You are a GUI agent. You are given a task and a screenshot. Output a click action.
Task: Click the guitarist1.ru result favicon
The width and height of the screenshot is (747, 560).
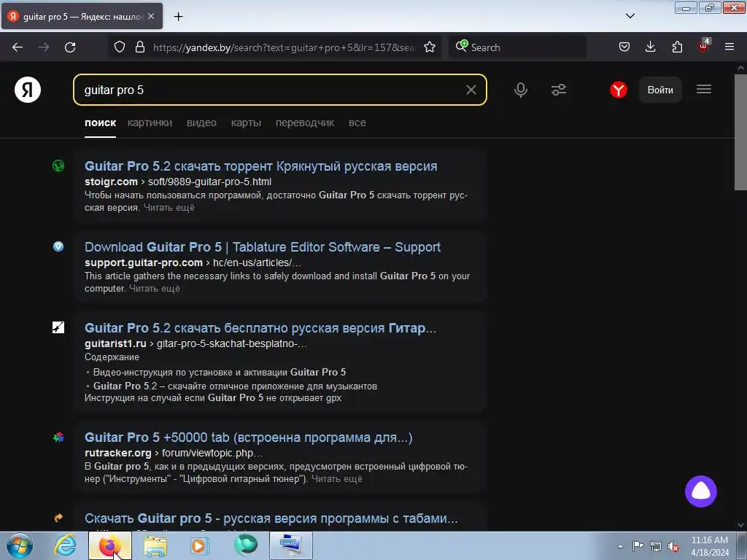pyautogui.click(x=58, y=327)
